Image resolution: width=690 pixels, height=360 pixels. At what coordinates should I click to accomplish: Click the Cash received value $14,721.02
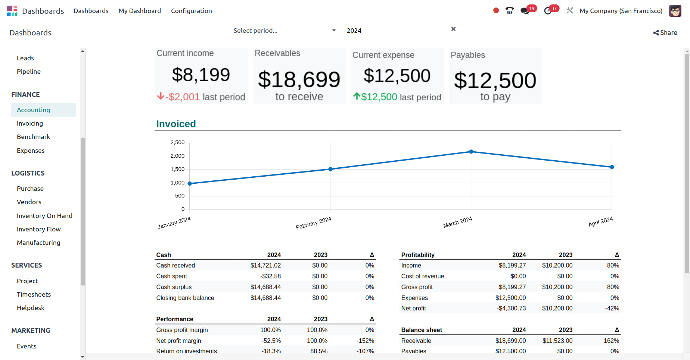(266, 265)
